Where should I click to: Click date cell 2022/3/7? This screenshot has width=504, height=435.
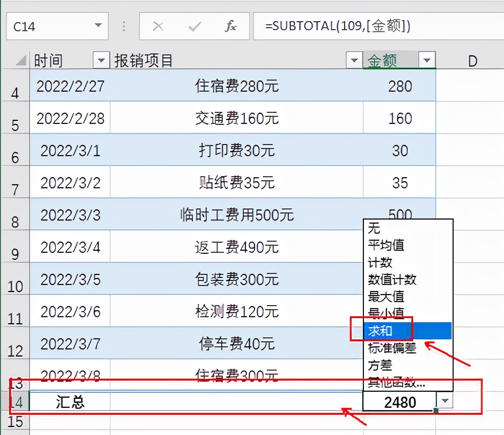click(x=70, y=344)
